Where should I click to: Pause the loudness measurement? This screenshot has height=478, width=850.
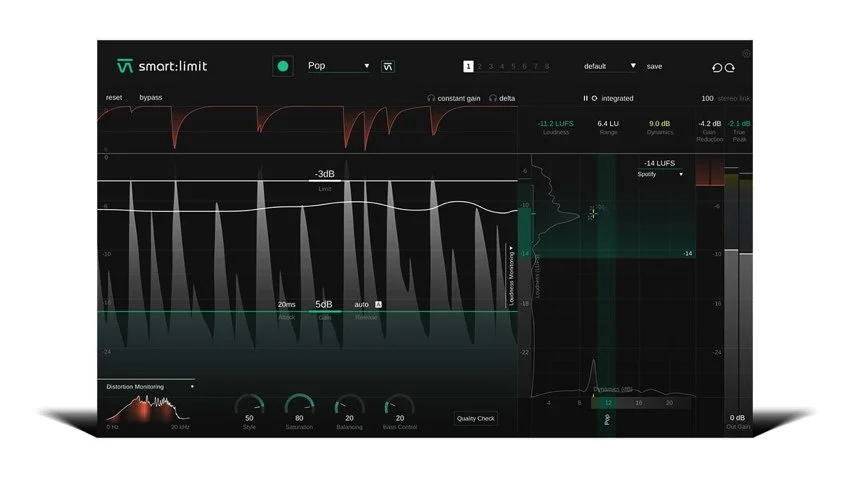coord(585,98)
